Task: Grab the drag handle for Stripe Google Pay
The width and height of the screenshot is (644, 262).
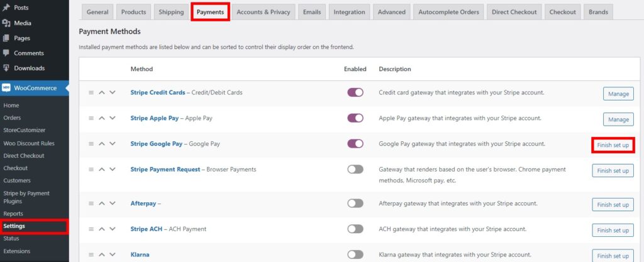Action: (x=91, y=144)
